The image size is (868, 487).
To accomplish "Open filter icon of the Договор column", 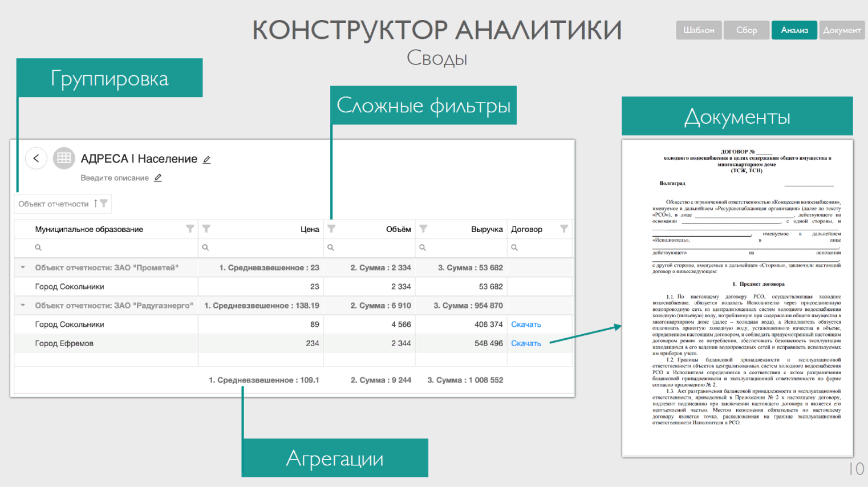I will pos(564,229).
